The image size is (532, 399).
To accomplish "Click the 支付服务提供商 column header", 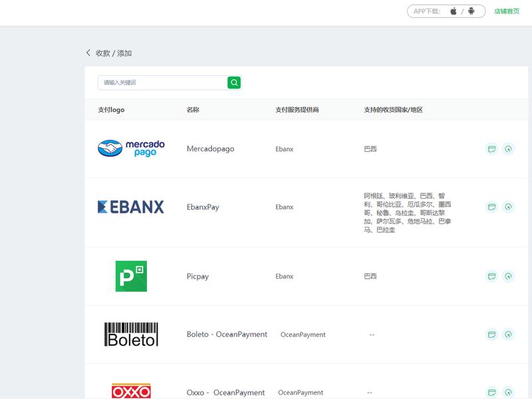I will (x=297, y=110).
